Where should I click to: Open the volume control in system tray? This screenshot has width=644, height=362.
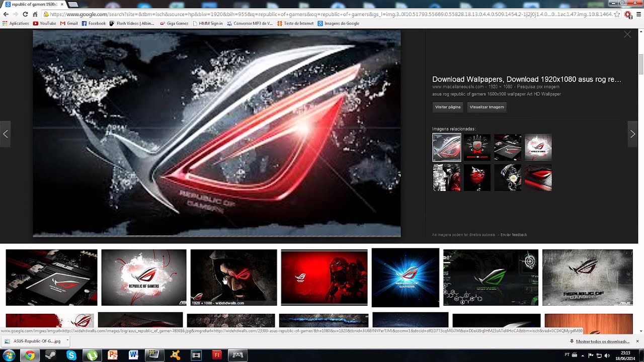[x=607, y=355]
